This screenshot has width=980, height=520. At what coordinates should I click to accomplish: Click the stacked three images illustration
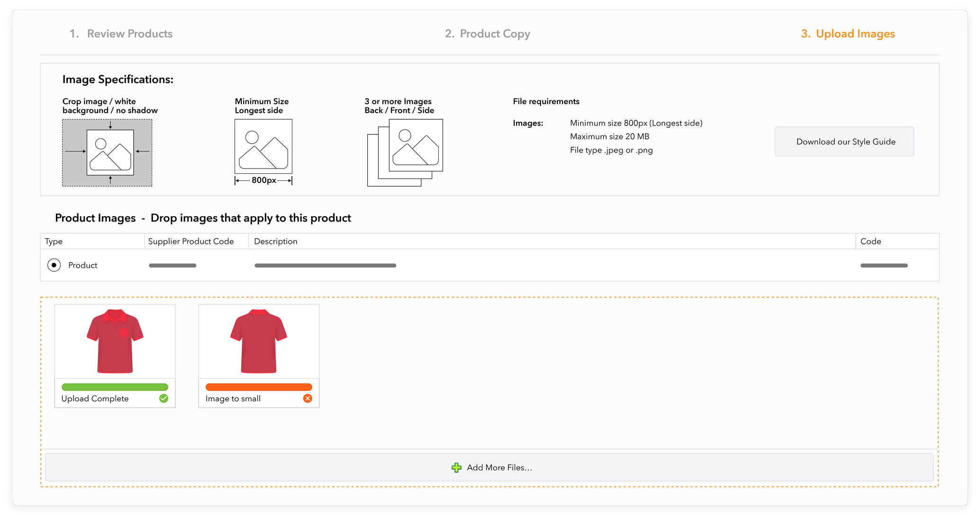[405, 152]
